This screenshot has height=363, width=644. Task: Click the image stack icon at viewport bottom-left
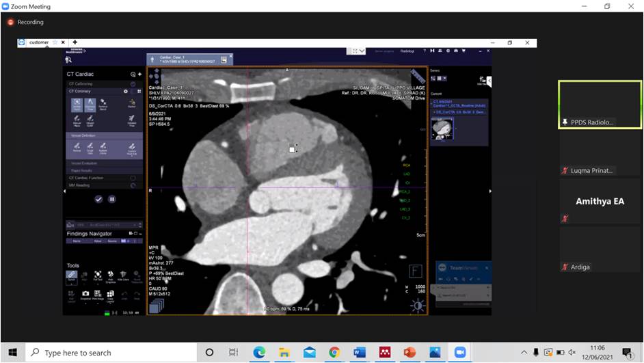(x=155, y=306)
